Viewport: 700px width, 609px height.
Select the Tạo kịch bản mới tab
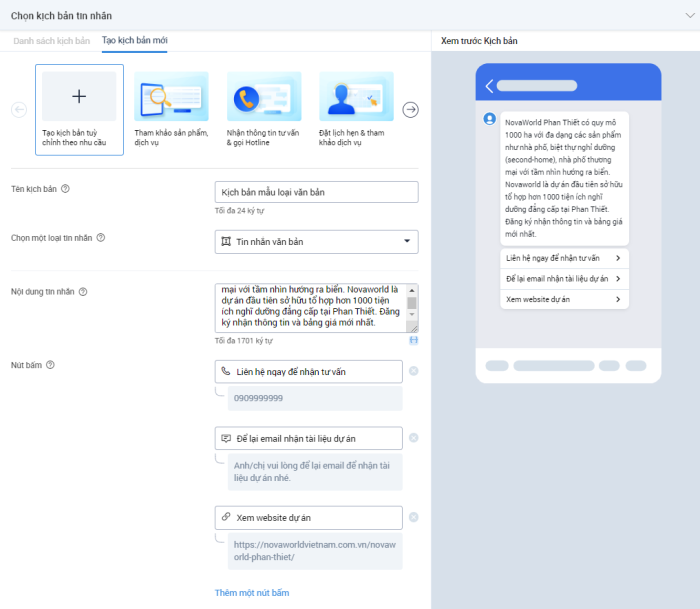(134, 40)
